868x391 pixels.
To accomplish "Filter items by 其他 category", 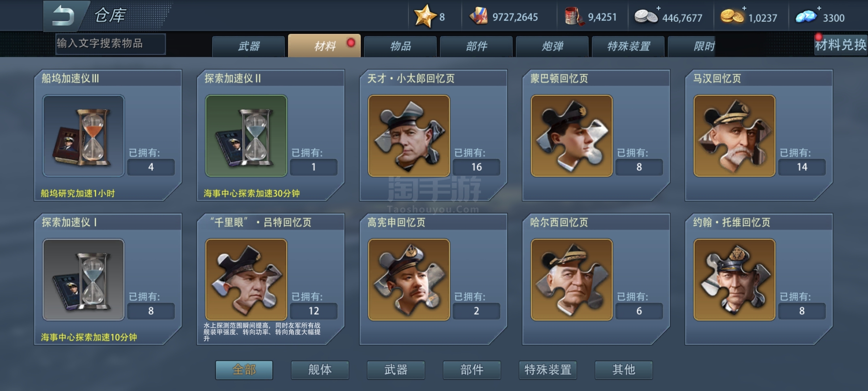I will tap(624, 370).
